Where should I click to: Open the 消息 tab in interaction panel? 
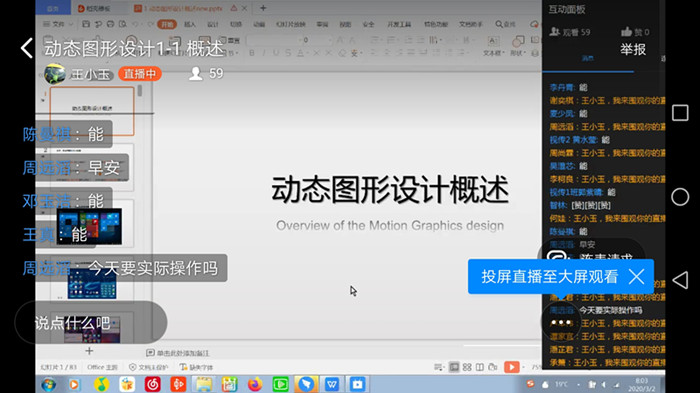point(588,59)
